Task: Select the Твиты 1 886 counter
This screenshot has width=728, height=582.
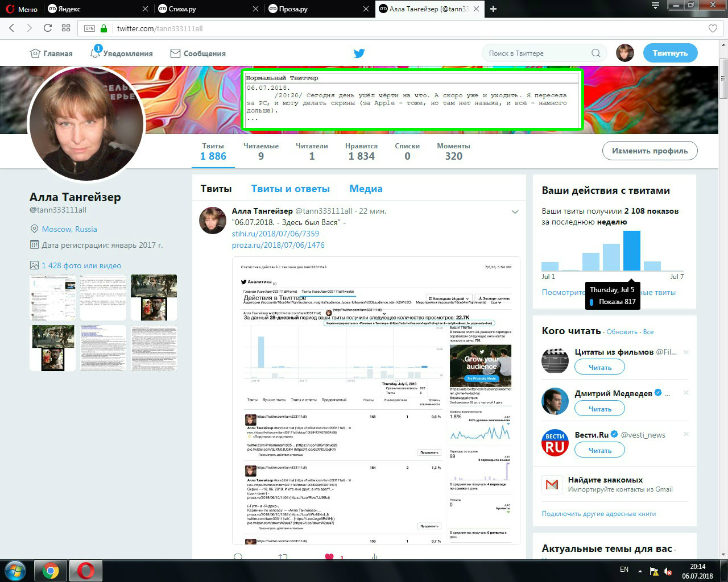Action: pos(213,152)
